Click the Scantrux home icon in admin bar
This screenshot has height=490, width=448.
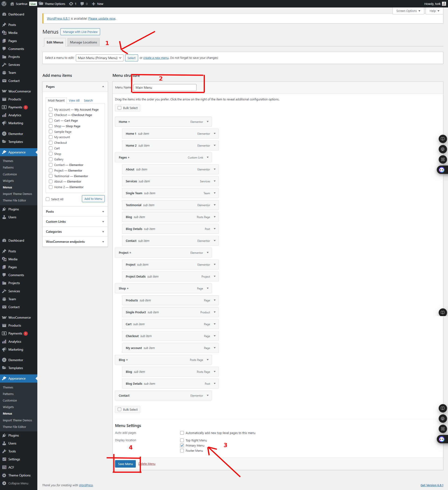pyautogui.click(x=12, y=4)
